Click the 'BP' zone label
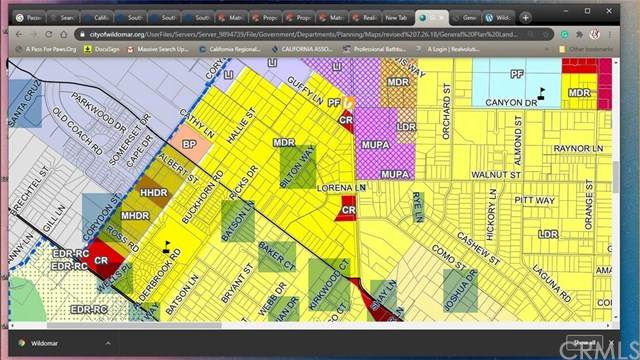Image resolution: width=640 pixels, height=360 pixels. [189, 144]
